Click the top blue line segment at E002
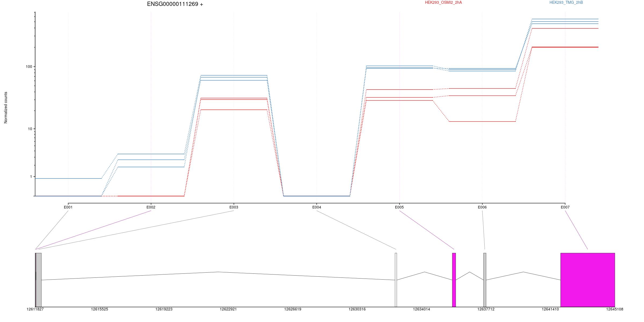This screenshot has width=644, height=322. tap(151, 154)
